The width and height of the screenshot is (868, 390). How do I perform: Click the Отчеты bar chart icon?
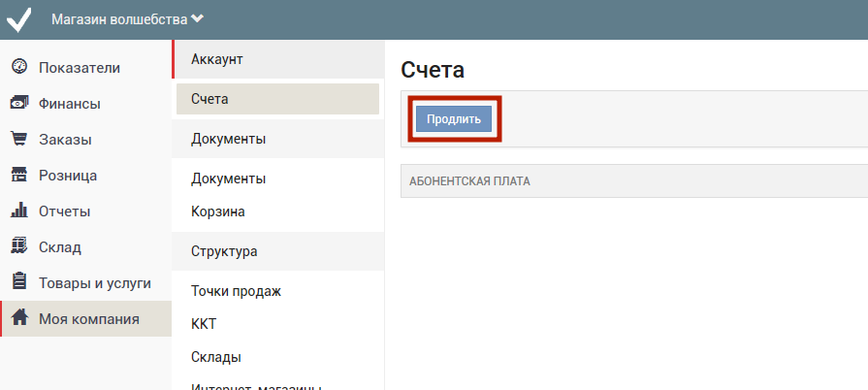18,211
